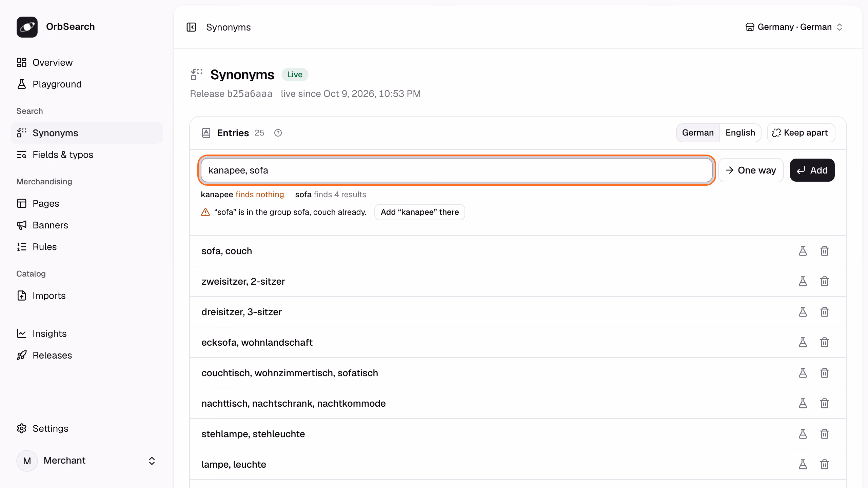Collapse the sidebar panel icon

point(191,27)
